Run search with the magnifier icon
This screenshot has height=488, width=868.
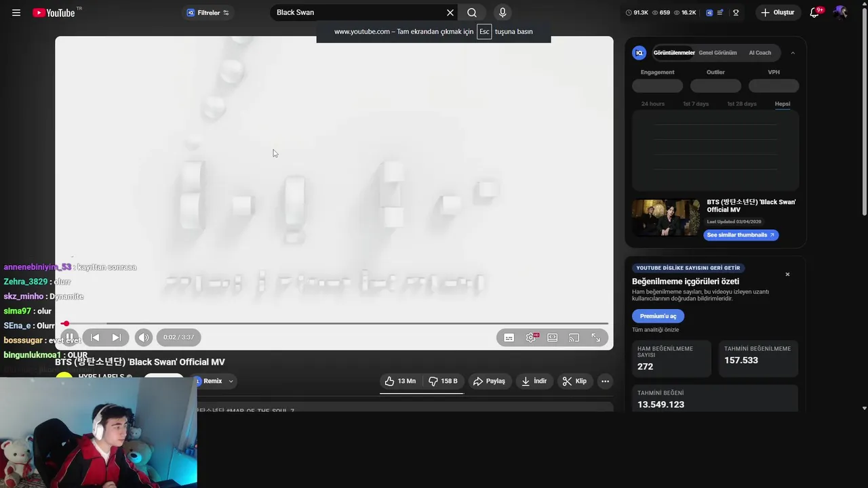472,12
